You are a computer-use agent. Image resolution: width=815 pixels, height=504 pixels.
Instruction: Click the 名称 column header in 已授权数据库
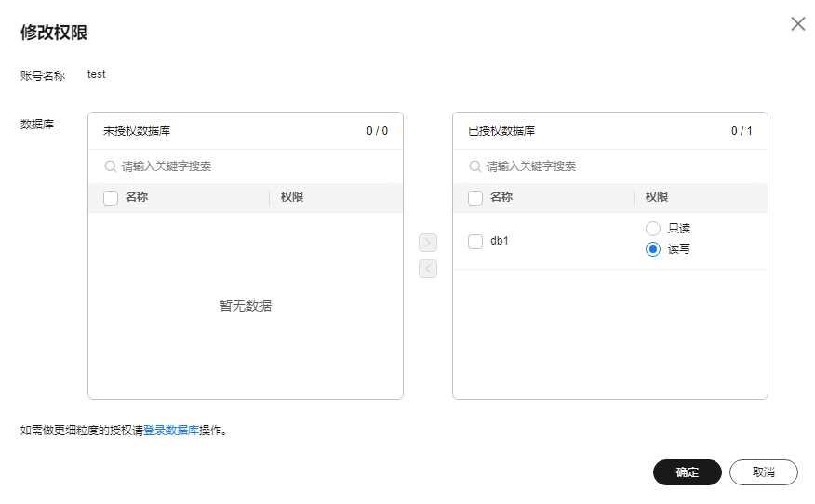[501, 197]
